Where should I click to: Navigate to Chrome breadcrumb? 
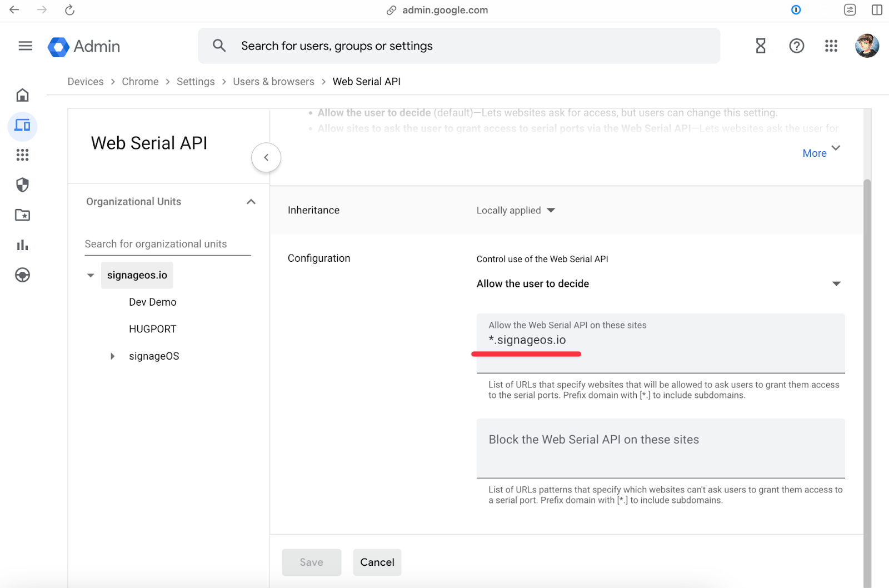[140, 82]
